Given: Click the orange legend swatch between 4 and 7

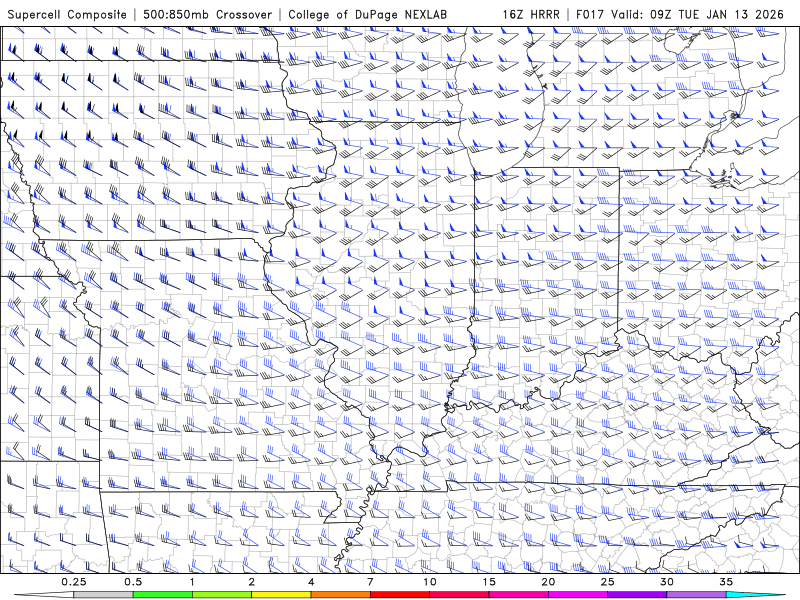Looking at the screenshot, I should click(x=340, y=595).
